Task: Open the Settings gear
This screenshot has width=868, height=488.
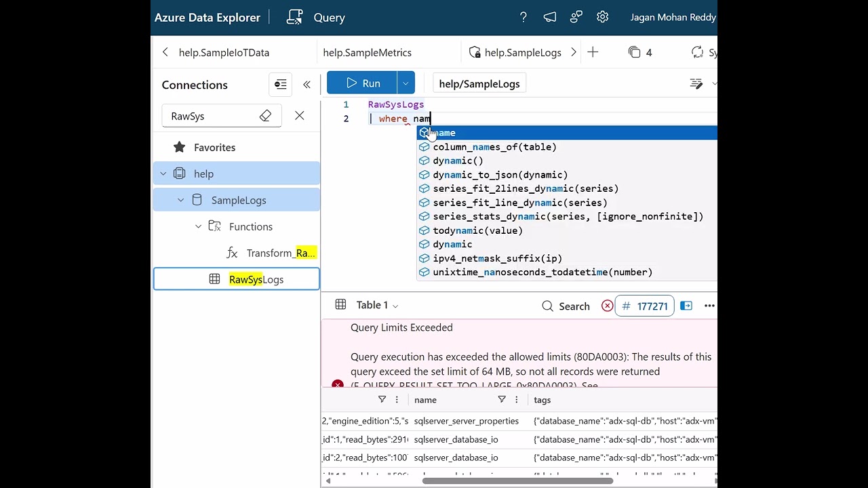Action: tap(602, 18)
